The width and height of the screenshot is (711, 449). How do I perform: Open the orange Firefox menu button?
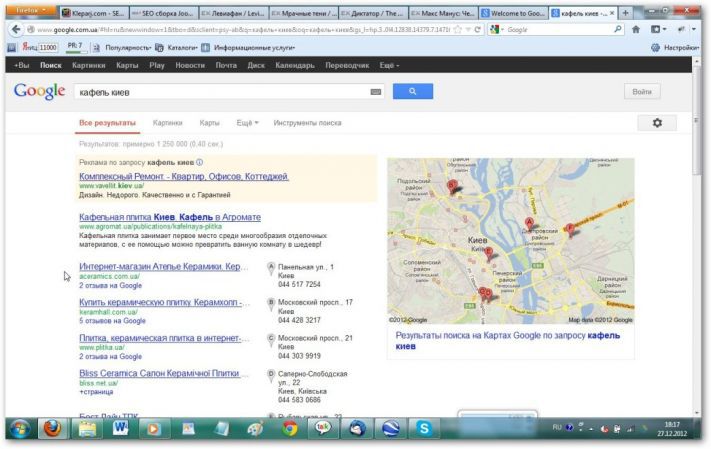pos(30,10)
